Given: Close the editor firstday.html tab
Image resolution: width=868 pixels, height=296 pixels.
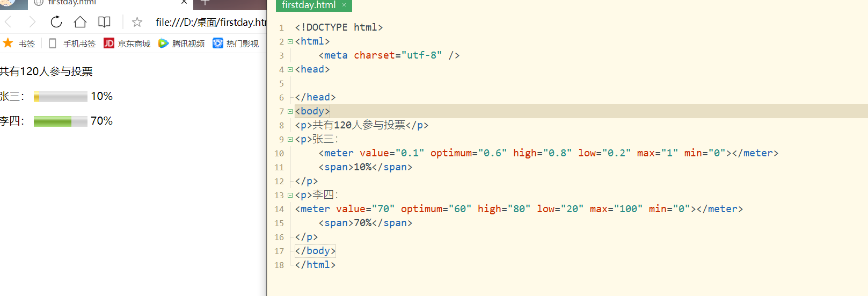Looking at the screenshot, I should 344,5.
